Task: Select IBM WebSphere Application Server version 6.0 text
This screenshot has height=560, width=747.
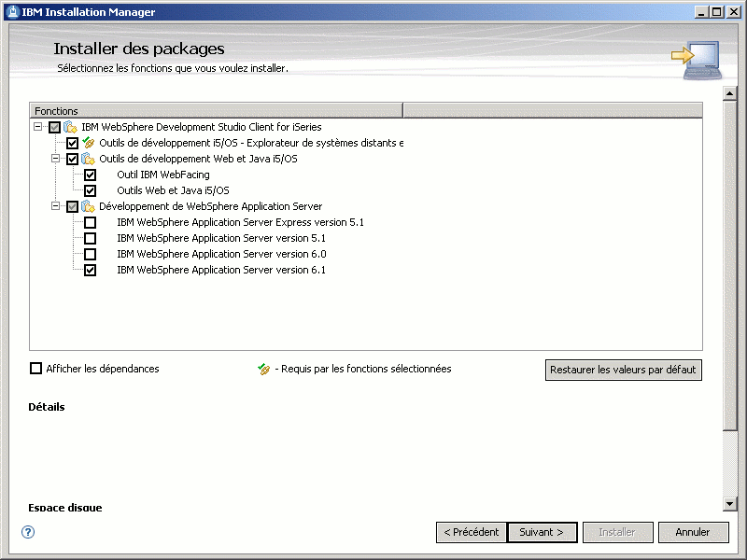Action: click(x=221, y=254)
